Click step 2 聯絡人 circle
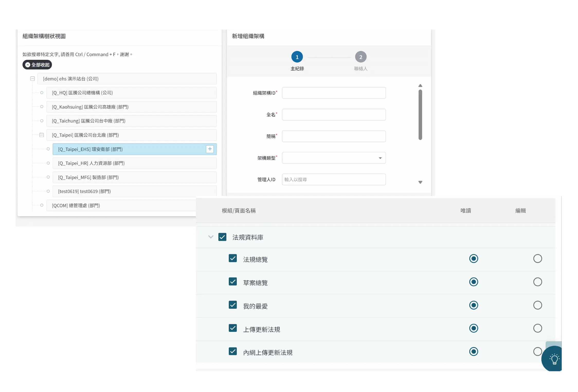The width and height of the screenshot is (578, 392). 360,57
